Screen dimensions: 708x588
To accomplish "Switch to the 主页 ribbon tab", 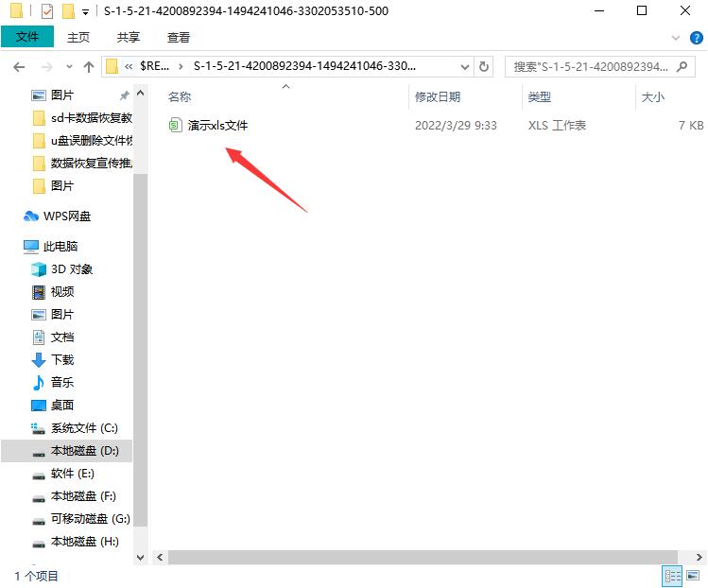I will tap(78, 37).
